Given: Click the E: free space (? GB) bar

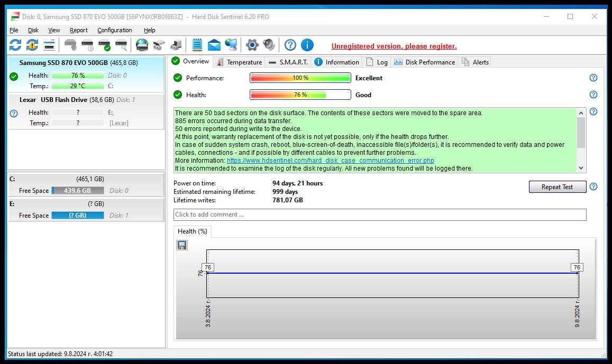Looking at the screenshot, I should (x=78, y=215).
